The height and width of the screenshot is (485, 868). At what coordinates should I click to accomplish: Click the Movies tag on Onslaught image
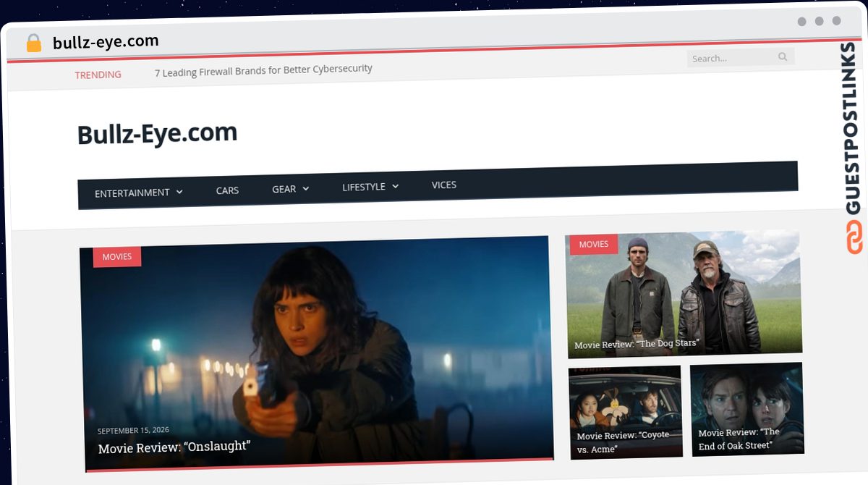pyautogui.click(x=117, y=256)
